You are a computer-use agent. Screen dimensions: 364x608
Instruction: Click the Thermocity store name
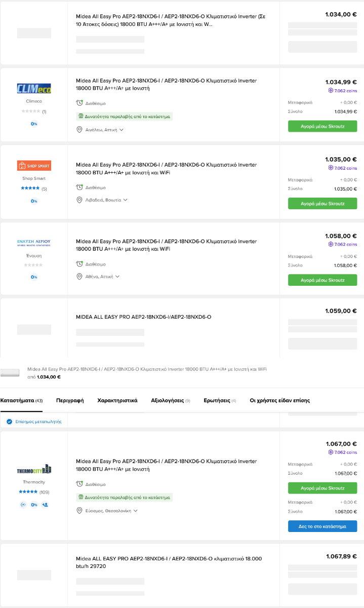coord(34,482)
